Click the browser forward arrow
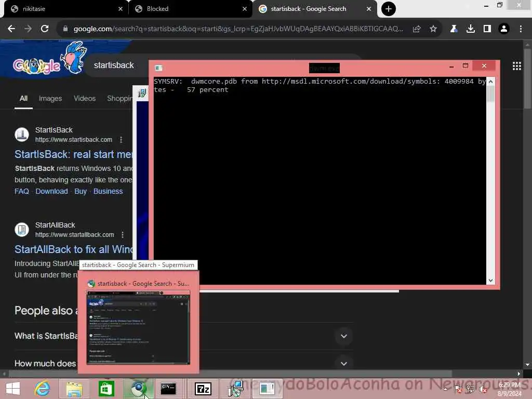The width and height of the screenshot is (532, 399). pos(28,29)
